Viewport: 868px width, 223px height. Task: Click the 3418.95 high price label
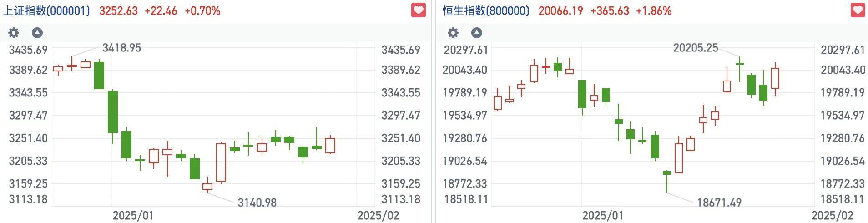[121, 48]
